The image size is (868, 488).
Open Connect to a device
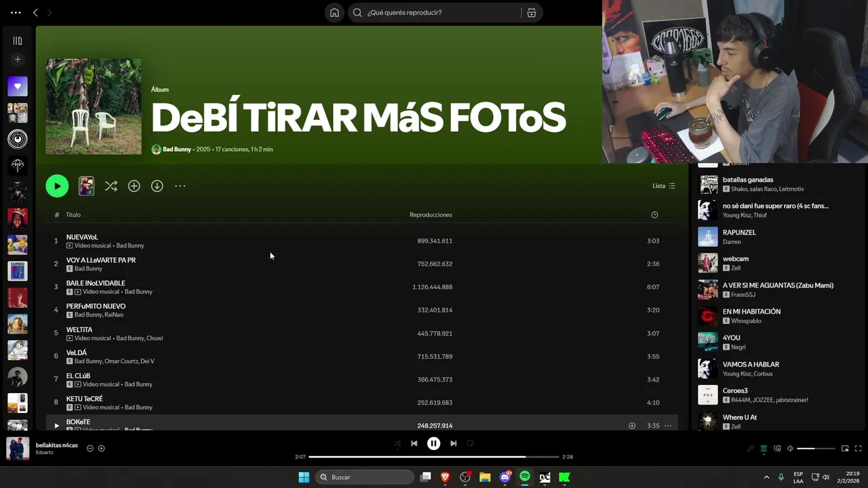pyautogui.click(x=777, y=449)
